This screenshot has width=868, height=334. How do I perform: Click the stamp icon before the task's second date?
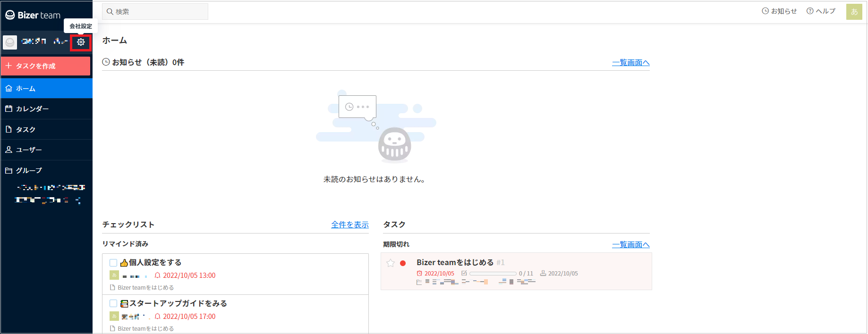(543, 273)
